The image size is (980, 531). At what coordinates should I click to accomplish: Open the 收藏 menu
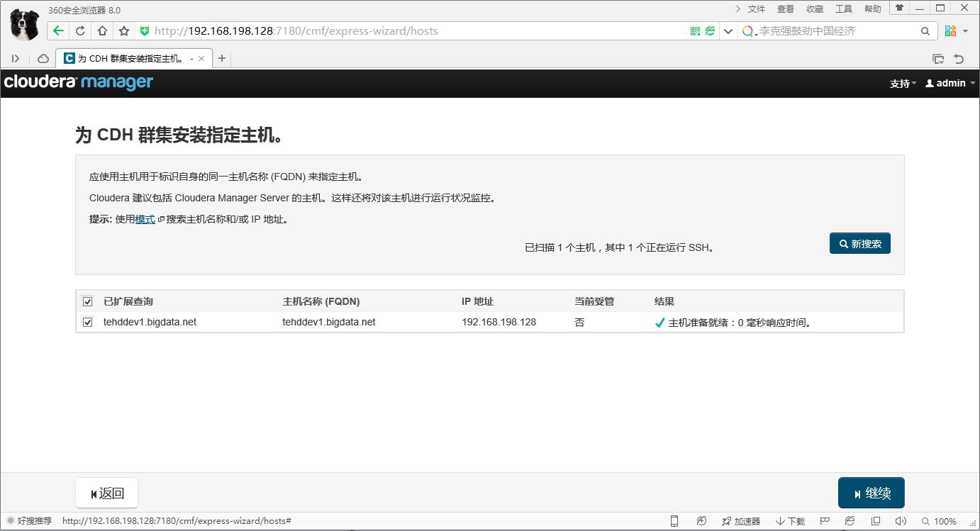coord(815,9)
